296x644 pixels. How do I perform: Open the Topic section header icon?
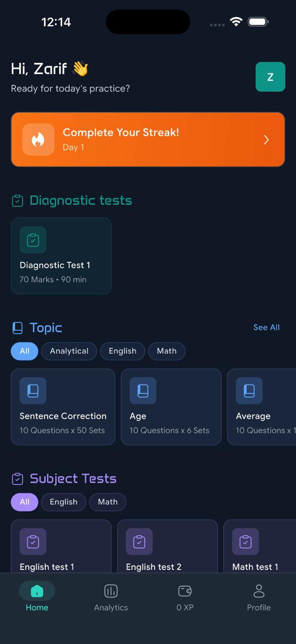(16, 328)
